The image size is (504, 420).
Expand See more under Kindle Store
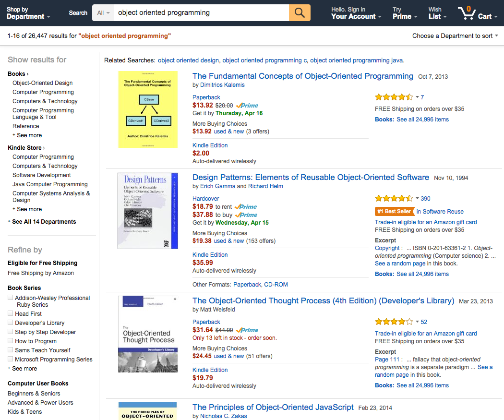27,209
